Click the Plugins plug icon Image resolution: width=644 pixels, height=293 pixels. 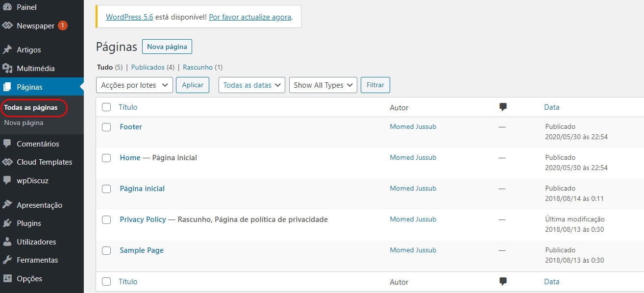click(7, 223)
